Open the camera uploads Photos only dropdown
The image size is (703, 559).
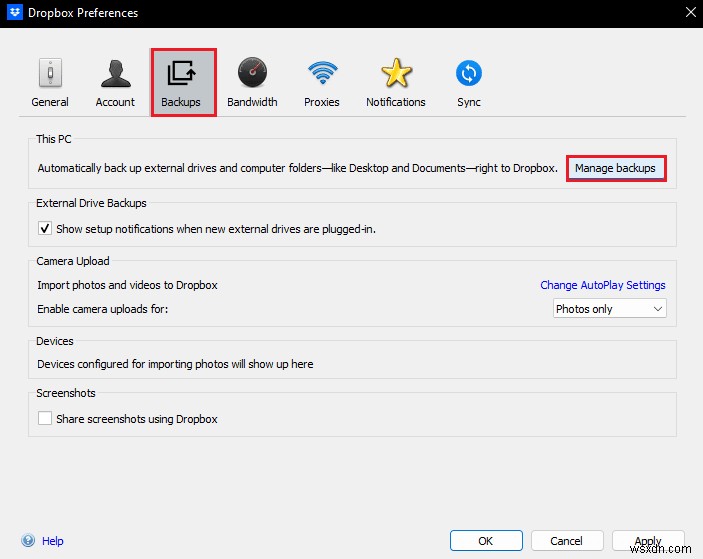pos(609,308)
